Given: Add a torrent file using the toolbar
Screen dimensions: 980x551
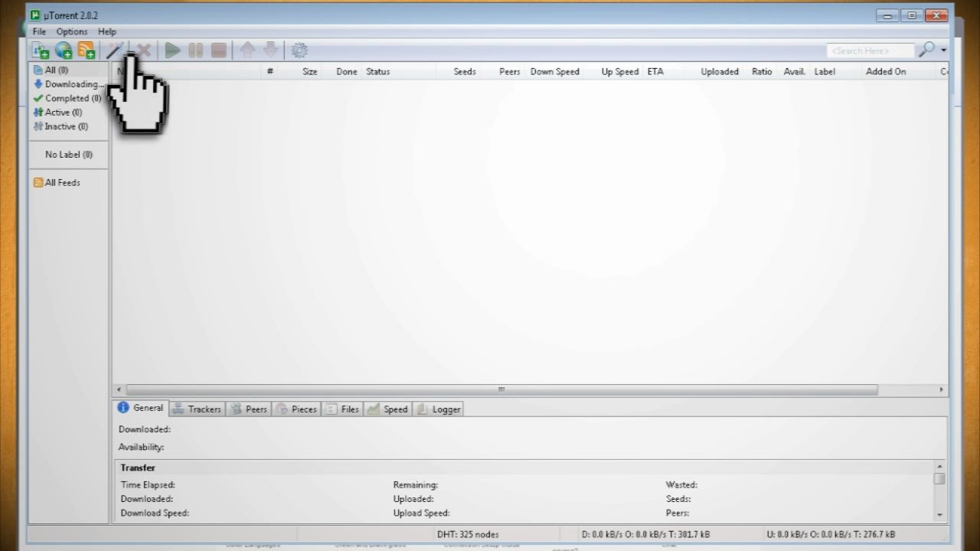Looking at the screenshot, I should 40,50.
